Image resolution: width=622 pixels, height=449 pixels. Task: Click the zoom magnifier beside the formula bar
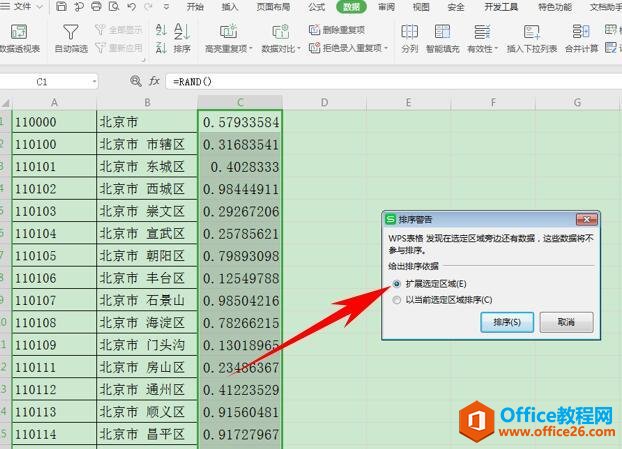point(136,81)
